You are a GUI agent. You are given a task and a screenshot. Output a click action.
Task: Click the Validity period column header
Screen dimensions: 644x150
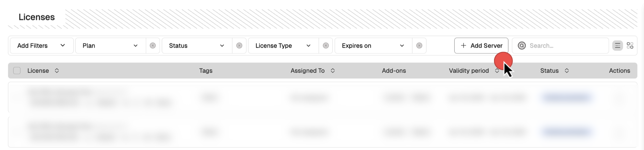[x=469, y=71]
